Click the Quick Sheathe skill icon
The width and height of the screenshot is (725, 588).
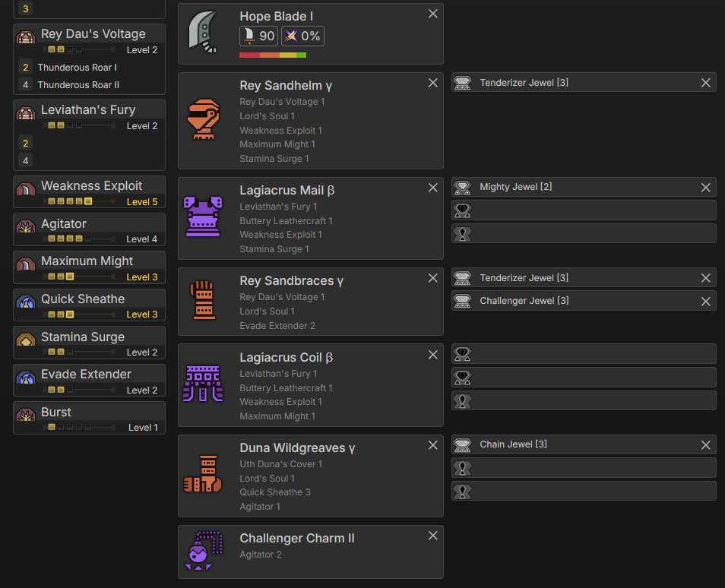click(x=26, y=302)
